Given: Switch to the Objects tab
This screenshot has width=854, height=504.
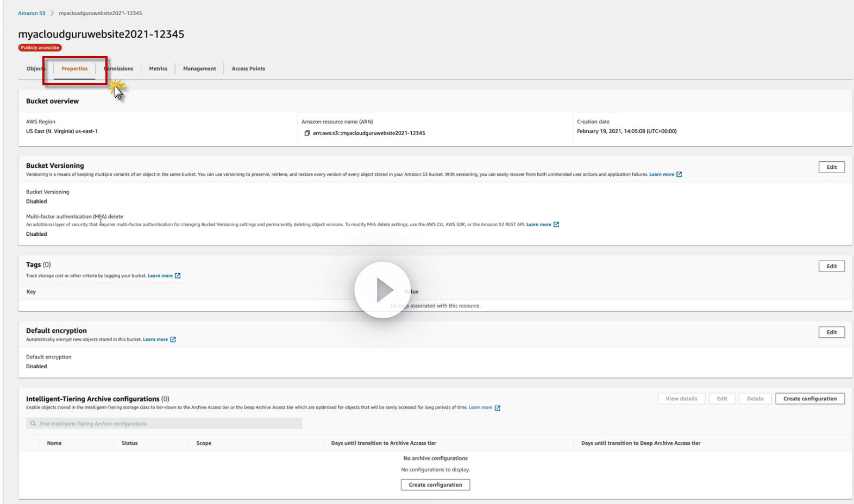Looking at the screenshot, I should 36,69.
